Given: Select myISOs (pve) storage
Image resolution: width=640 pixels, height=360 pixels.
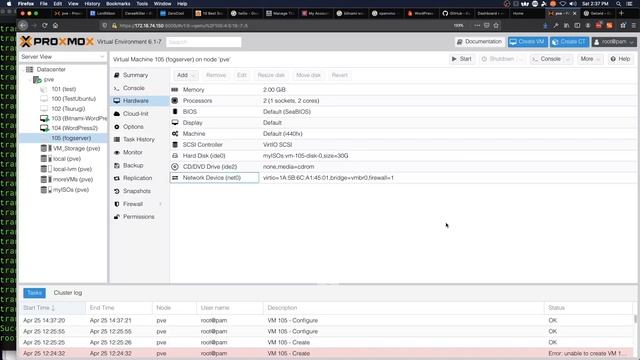Looking at the screenshot, I should [x=70, y=190].
